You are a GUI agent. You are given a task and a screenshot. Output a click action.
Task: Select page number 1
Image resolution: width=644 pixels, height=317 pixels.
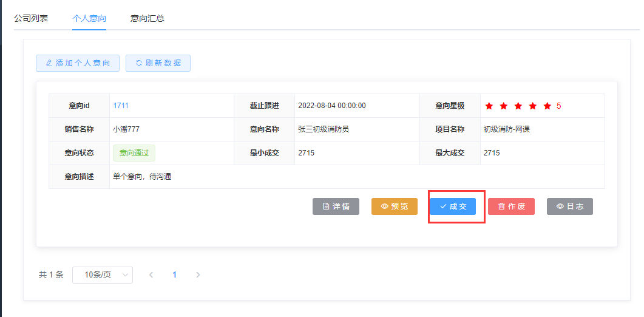point(175,274)
